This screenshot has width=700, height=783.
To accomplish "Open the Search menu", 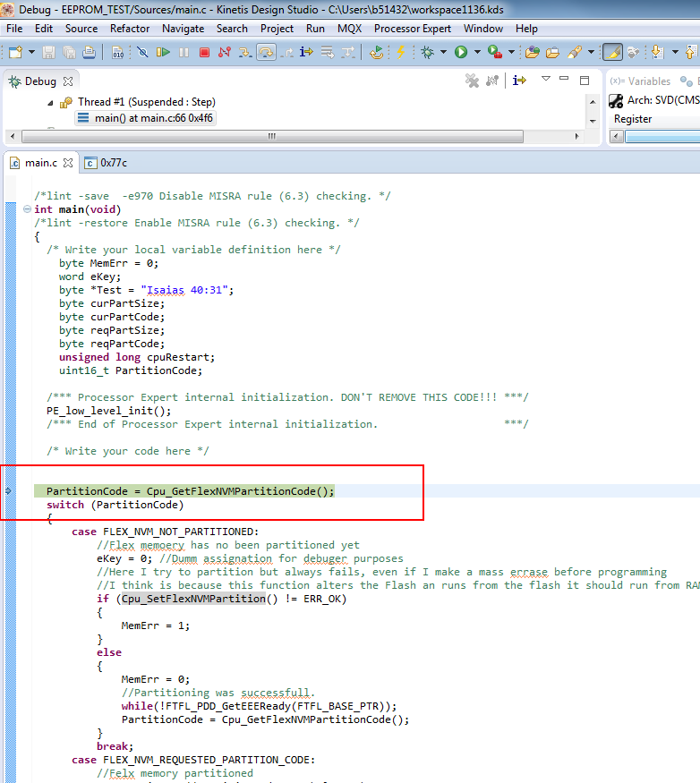I will (232, 29).
